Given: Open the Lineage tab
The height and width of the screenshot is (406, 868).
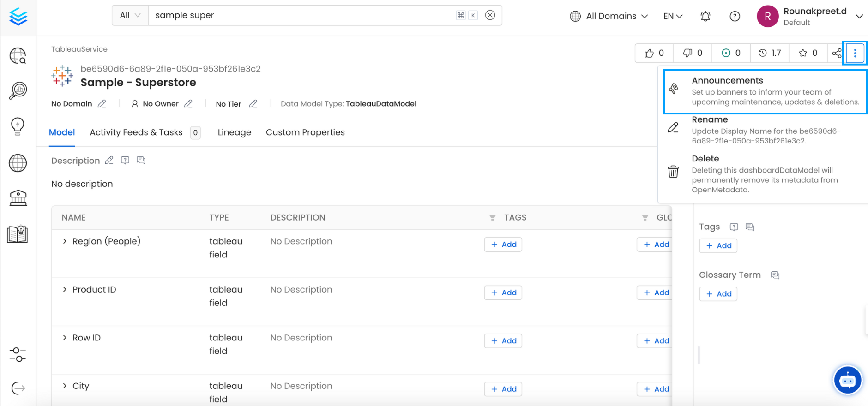Looking at the screenshot, I should [235, 132].
